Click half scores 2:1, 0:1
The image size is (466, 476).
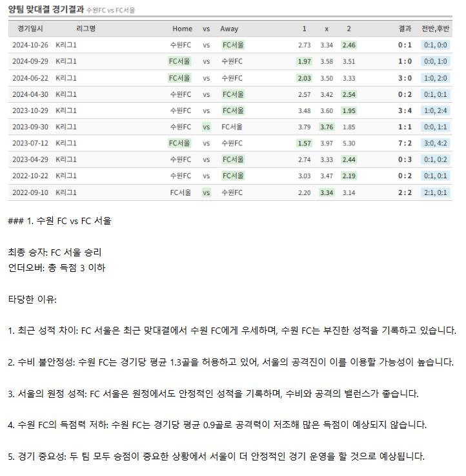pyautogui.click(x=436, y=192)
